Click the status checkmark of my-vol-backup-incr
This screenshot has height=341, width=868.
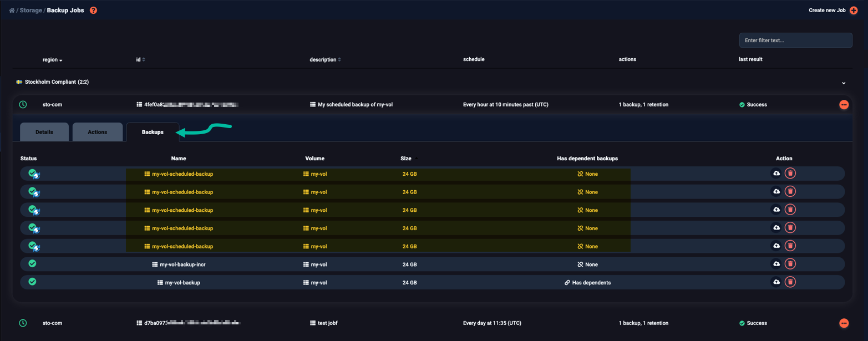coord(32,263)
